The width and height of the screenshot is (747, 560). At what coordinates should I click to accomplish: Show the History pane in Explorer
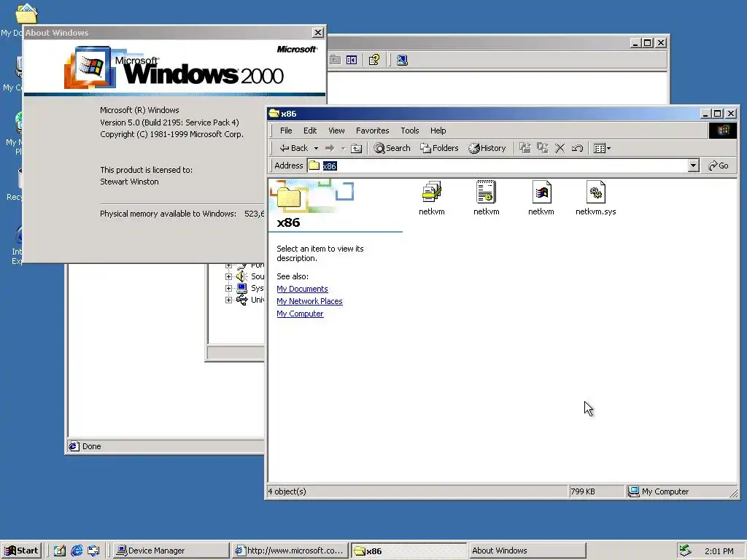[487, 148]
